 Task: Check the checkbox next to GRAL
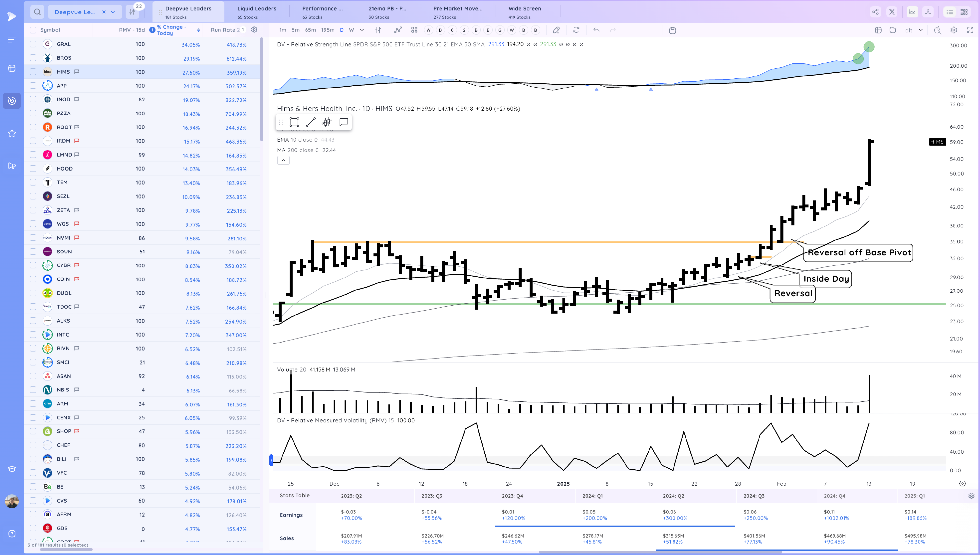(33, 44)
